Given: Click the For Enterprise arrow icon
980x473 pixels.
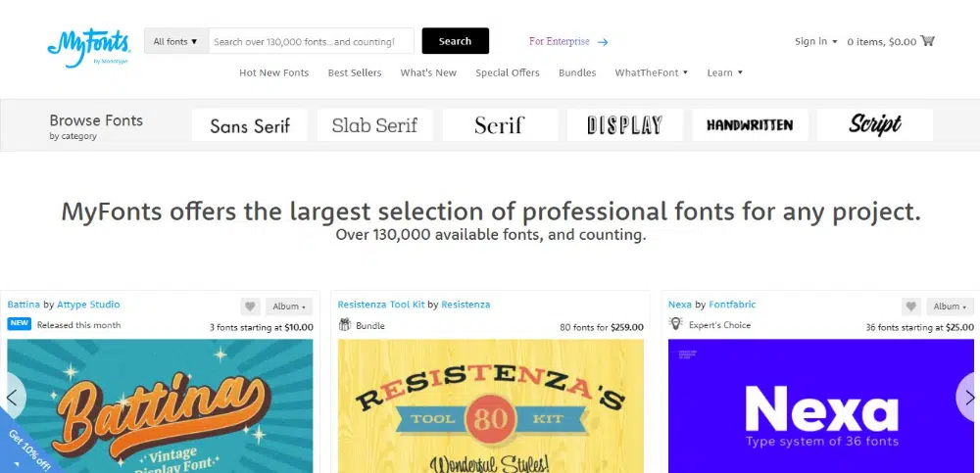Looking at the screenshot, I should click(603, 42).
